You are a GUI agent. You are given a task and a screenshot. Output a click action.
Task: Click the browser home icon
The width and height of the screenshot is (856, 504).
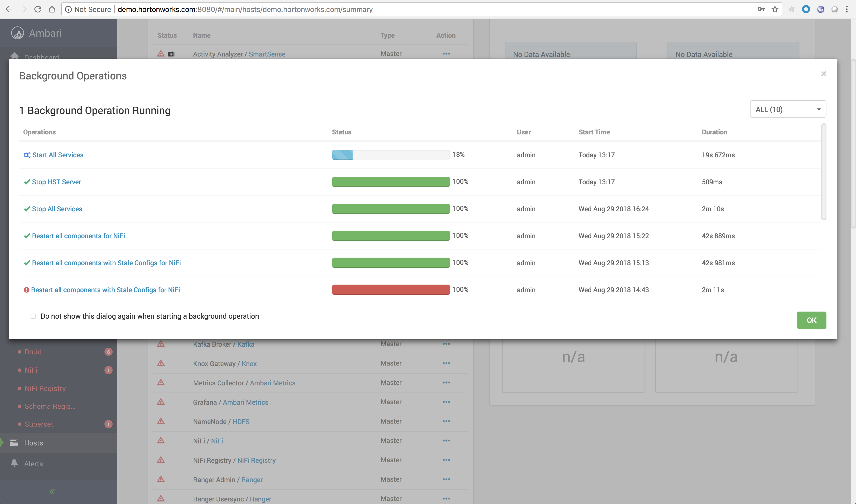(52, 9)
